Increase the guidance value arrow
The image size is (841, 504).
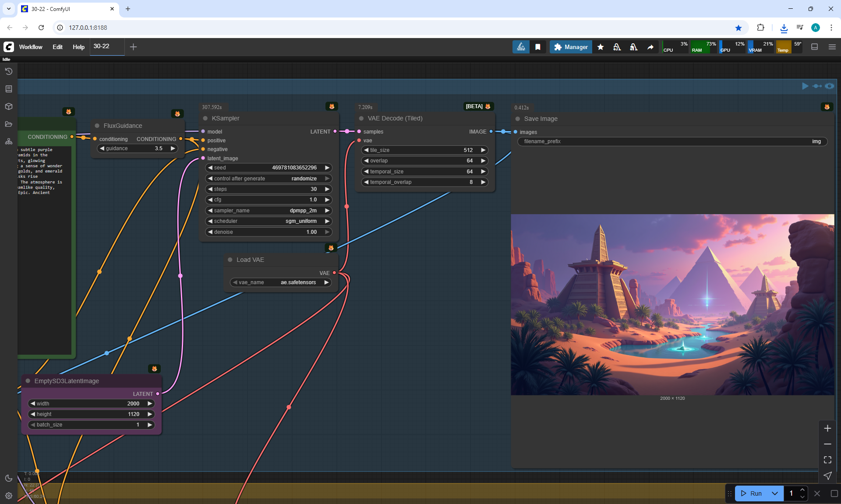(173, 148)
